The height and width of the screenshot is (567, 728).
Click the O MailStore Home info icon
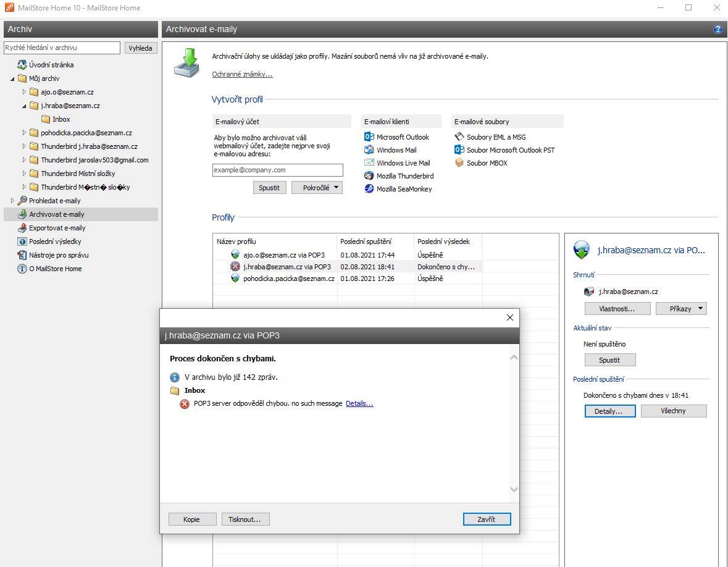(22, 269)
